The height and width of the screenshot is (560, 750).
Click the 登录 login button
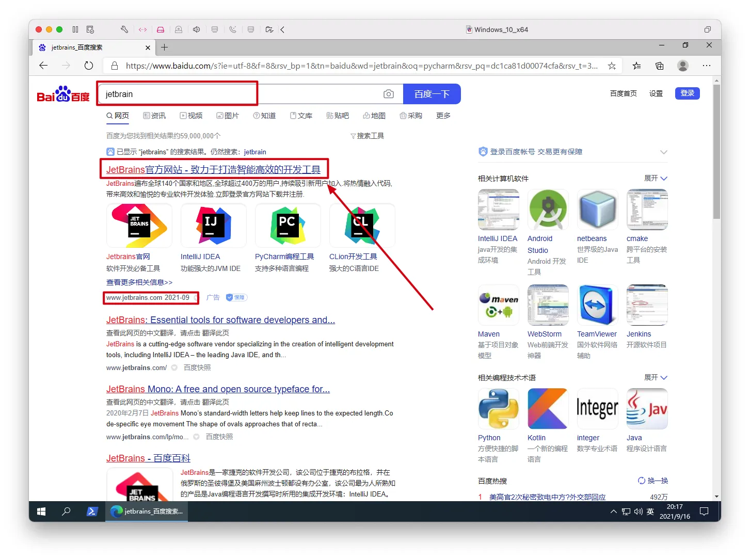(688, 93)
